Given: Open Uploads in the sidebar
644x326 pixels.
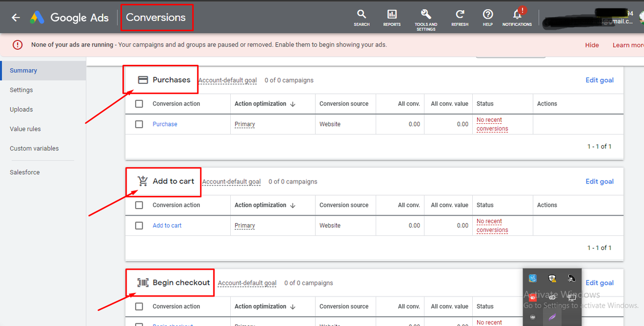Looking at the screenshot, I should click(21, 109).
